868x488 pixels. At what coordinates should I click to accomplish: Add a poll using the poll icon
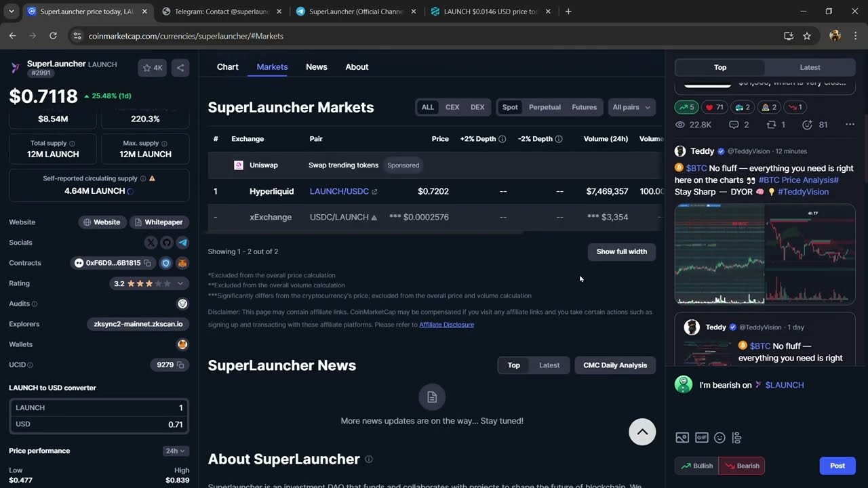point(737,438)
